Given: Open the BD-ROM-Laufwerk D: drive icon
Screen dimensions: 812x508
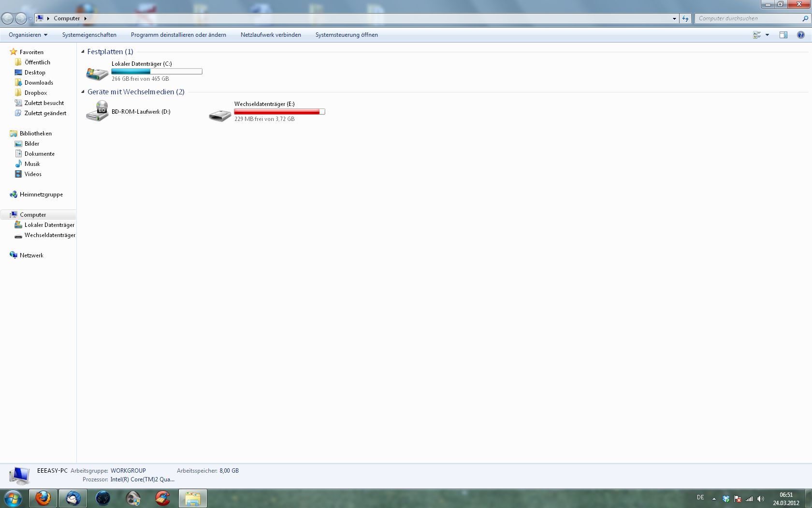Looking at the screenshot, I should (97, 111).
